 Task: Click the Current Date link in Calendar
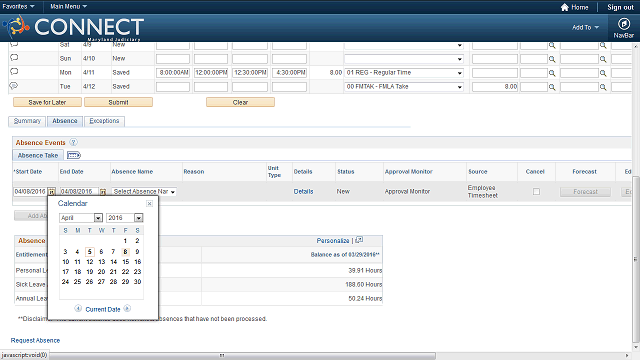click(x=103, y=309)
